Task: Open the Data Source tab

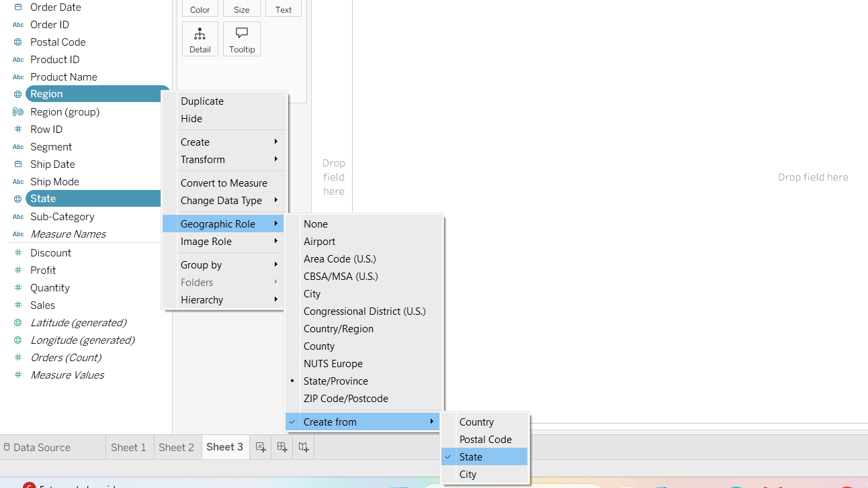Action: click(42, 448)
